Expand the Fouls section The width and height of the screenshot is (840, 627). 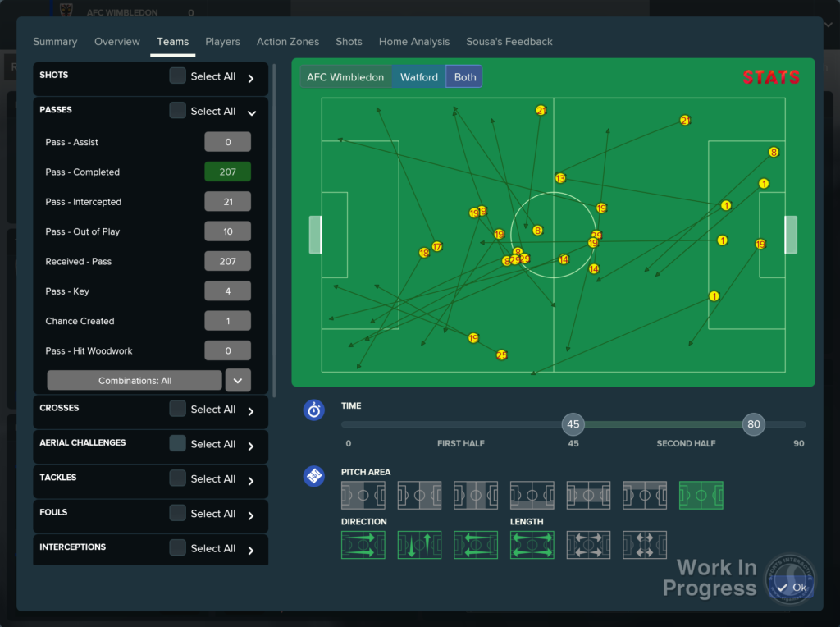click(251, 515)
